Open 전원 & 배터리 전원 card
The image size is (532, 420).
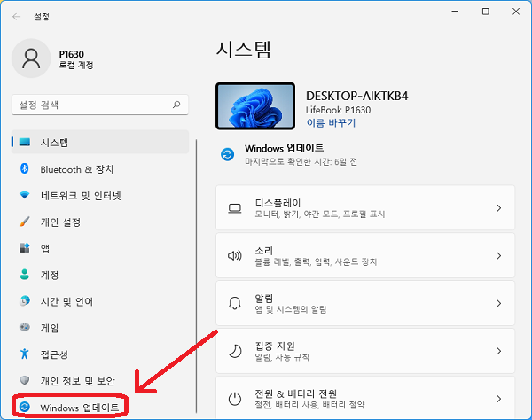coord(365,398)
